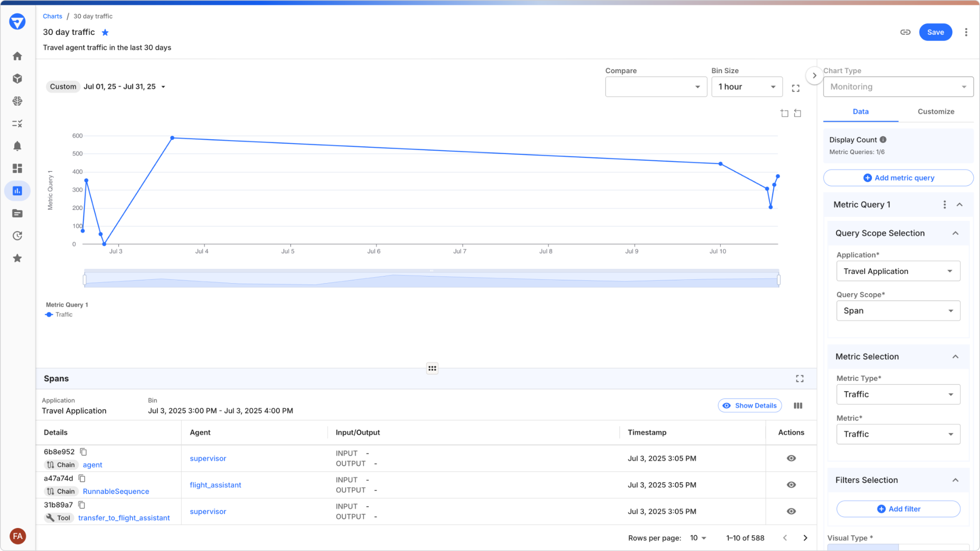Open the Bin Size dropdown
This screenshot has width=980, height=551.
tap(746, 87)
